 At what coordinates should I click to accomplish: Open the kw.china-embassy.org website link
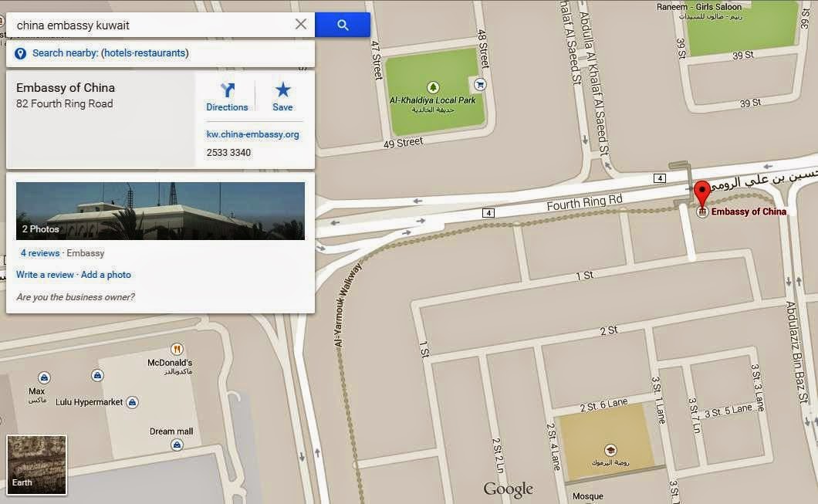pyautogui.click(x=252, y=134)
